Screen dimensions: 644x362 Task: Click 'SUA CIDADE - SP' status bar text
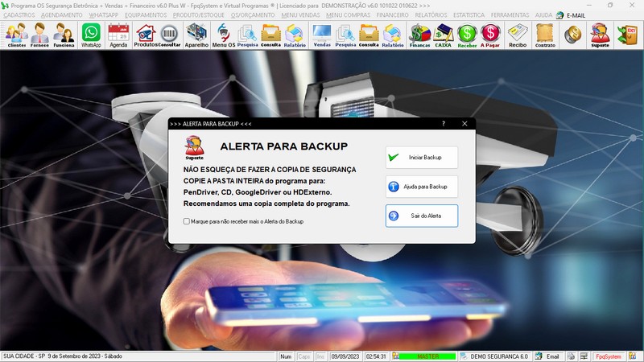tap(25, 356)
